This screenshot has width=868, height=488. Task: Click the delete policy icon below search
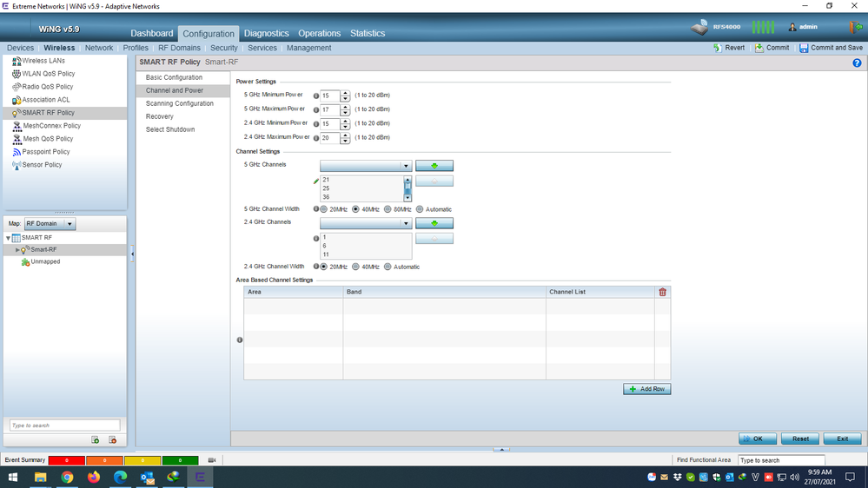112,440
